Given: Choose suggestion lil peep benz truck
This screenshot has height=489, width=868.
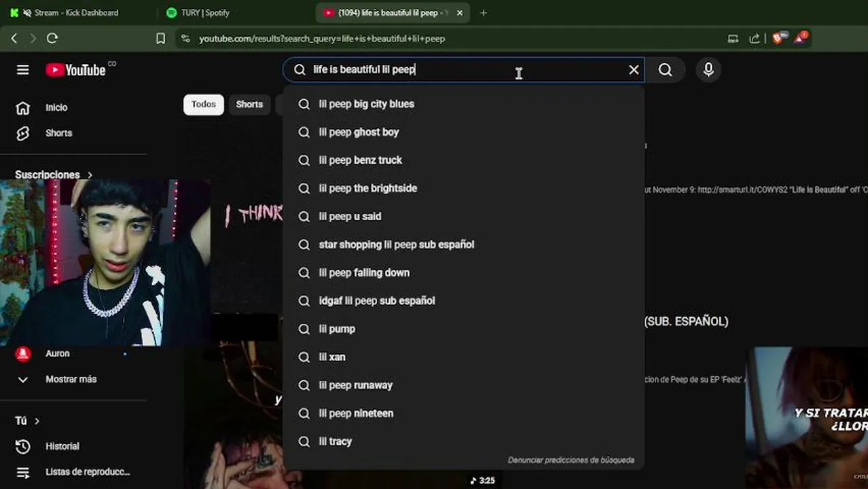Looking at the screenshot, I should coord(463,160).
